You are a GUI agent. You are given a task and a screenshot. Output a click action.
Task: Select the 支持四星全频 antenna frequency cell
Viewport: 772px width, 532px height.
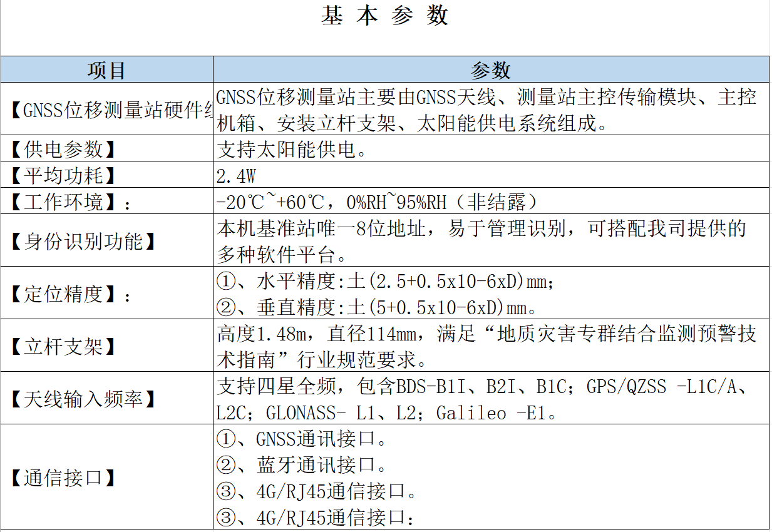pyautogui.click(x=491, y=399)
